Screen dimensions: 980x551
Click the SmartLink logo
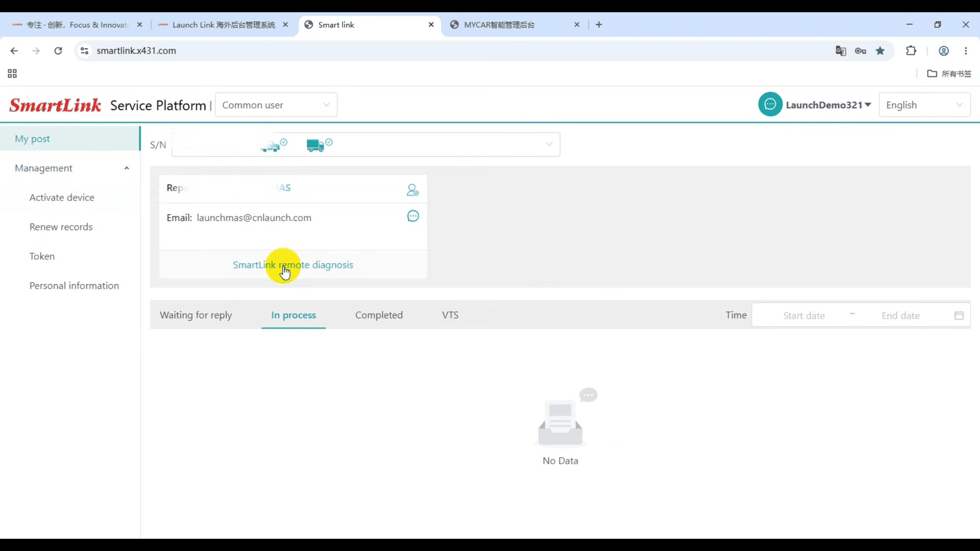point(55,105)
